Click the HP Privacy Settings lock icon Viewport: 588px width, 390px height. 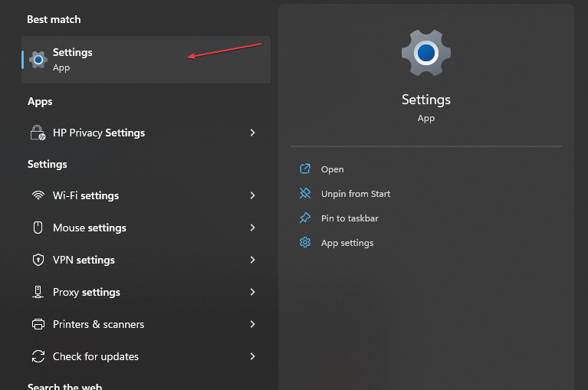[38, 133]
